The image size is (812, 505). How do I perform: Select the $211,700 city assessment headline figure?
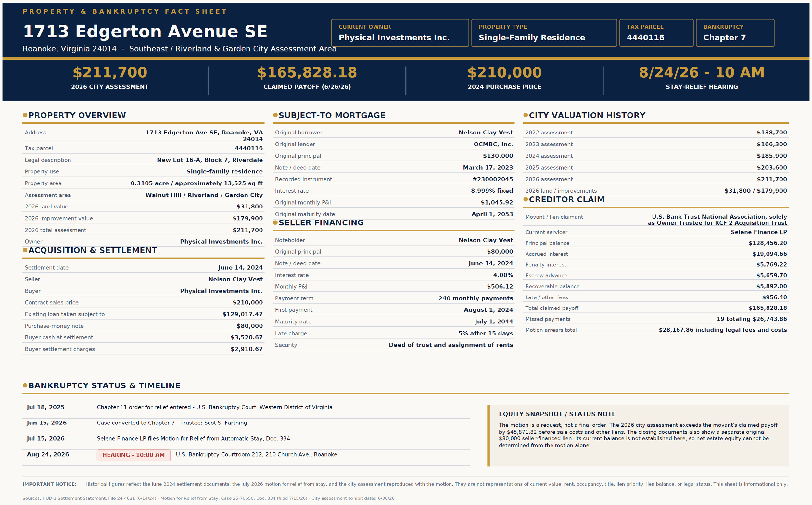(110, 72)
